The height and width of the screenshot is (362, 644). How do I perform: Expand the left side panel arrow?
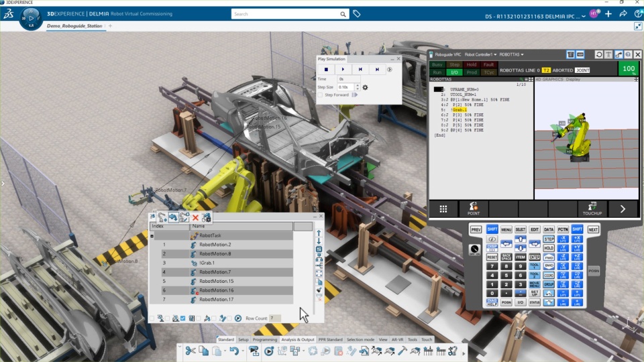click(x=3, y=184)
